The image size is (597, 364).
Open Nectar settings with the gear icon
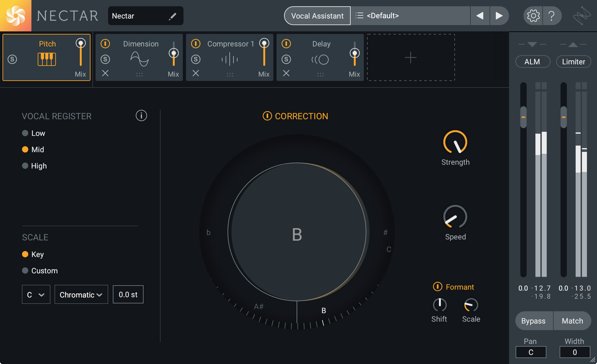coord(533,16)
